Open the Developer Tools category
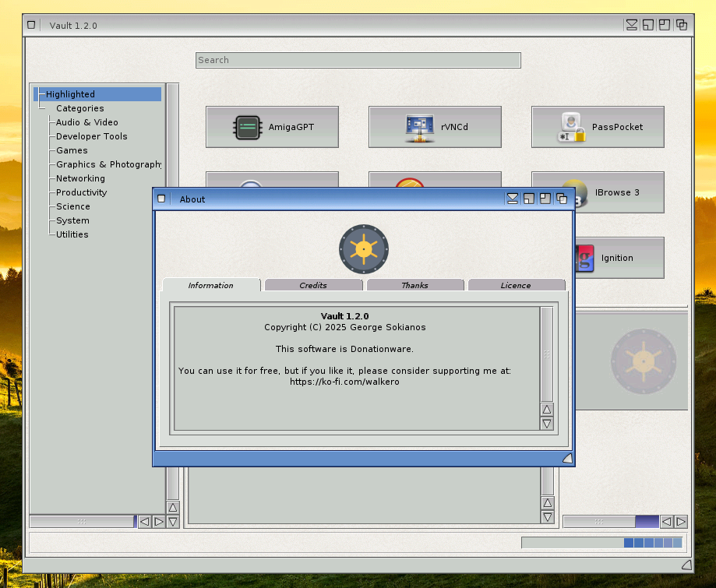The image size is (716, 588). (91, 136)
